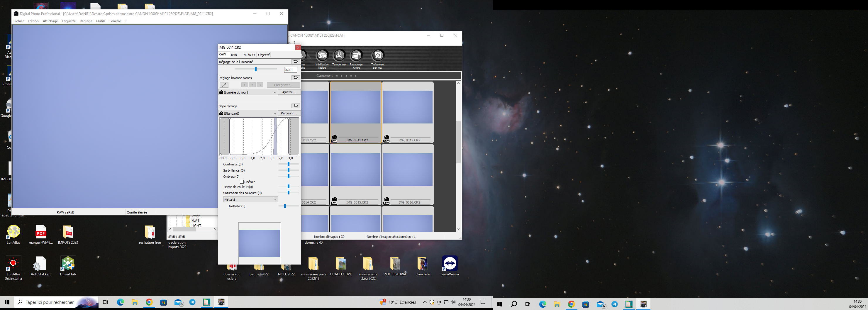
Task: Open the Réglage menu
Action: tap(86, 21)
